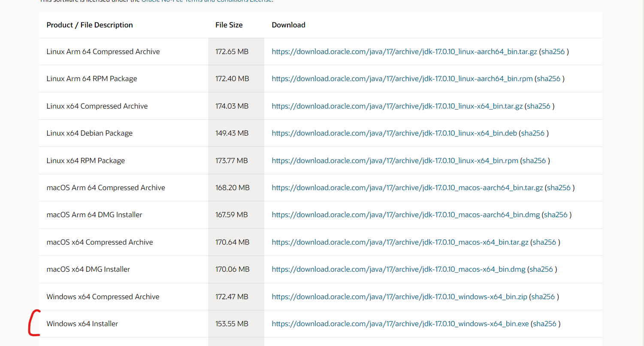Click the 167.59 MB file size
The height and width of the screenshot is (346, 644).
click(x=232, y=215)
